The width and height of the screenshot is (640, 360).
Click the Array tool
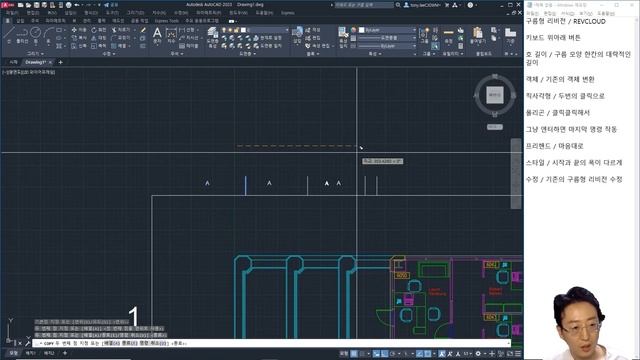pos(120,46)
